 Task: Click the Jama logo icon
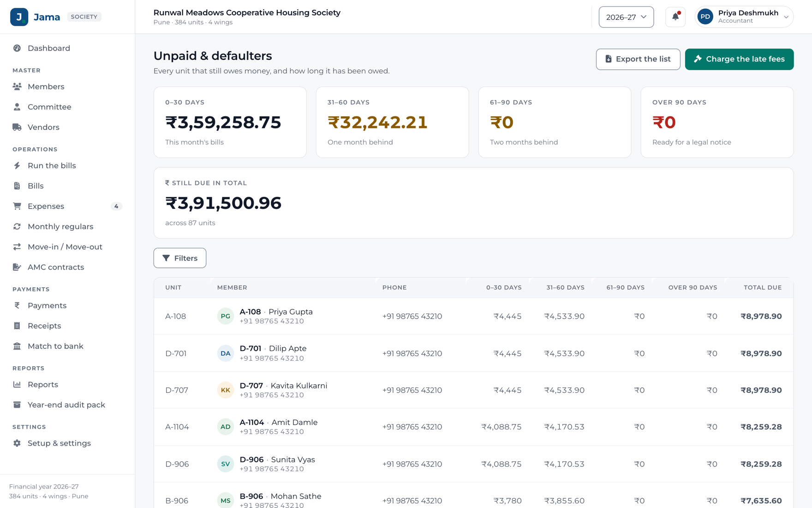pyautogui.click(x=19, y=17)
